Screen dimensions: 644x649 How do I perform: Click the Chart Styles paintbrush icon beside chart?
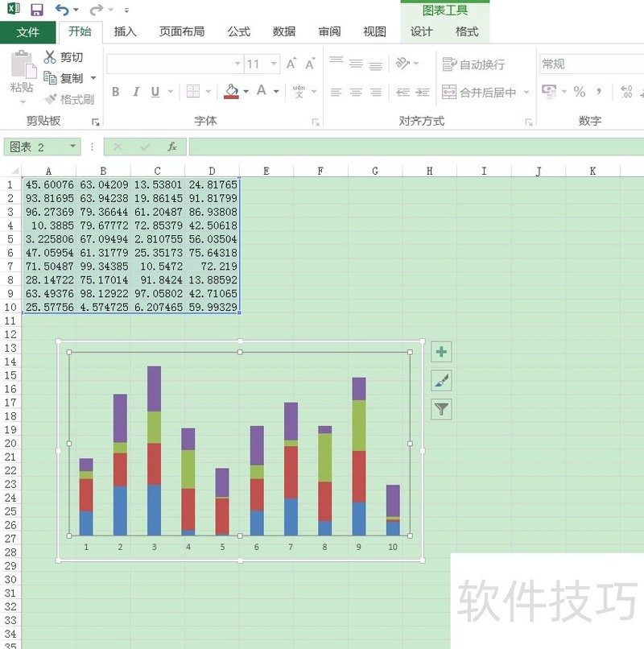tap(440, 380)
